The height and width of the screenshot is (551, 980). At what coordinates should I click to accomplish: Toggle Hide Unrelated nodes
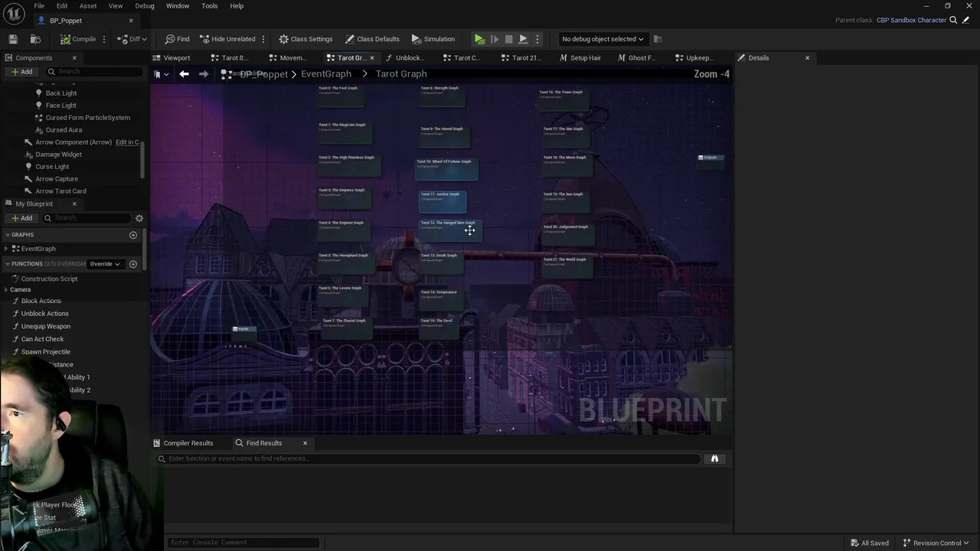point(227,39)
